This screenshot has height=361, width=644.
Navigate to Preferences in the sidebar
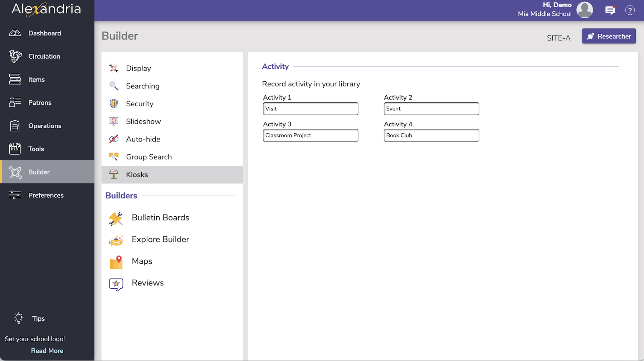(46, 196)
